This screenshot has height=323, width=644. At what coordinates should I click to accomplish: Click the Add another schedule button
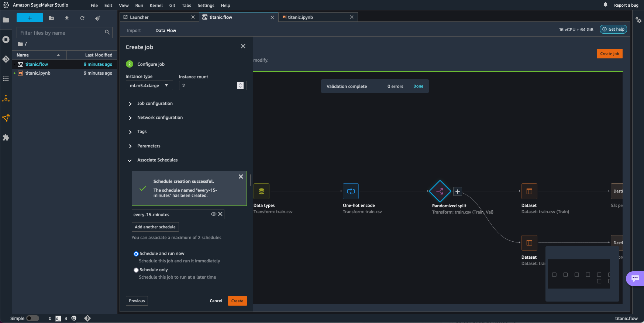click(155, 227)
